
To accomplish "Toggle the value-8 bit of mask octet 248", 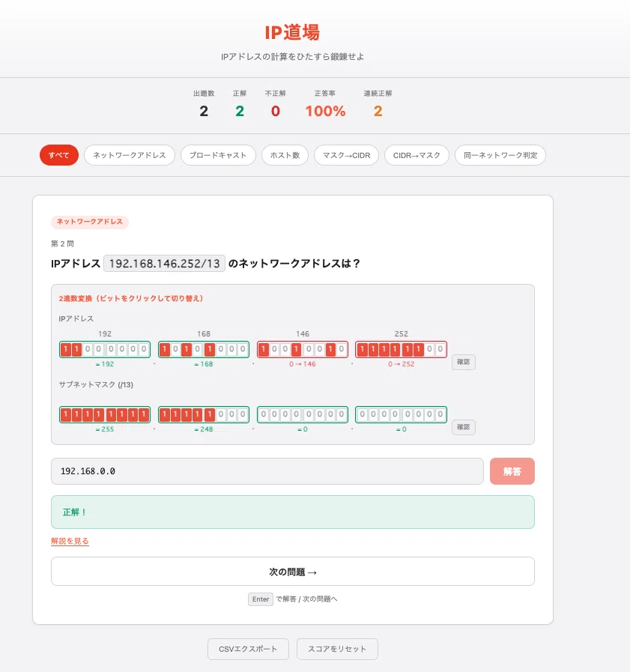I will [x=210, y=414].
